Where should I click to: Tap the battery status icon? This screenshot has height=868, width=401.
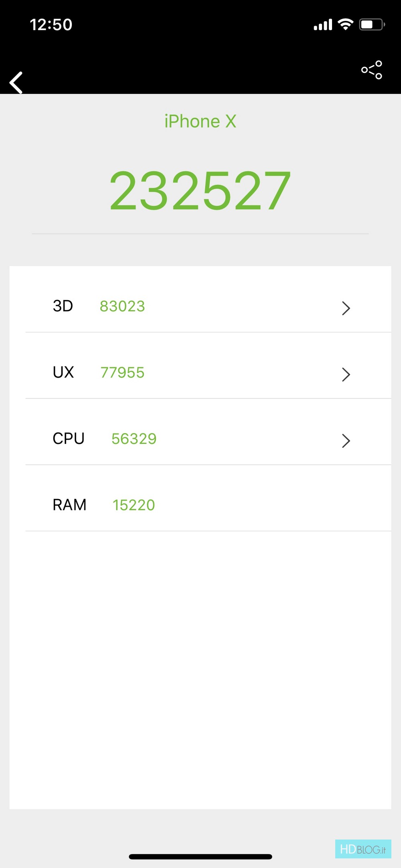(372, 24)
